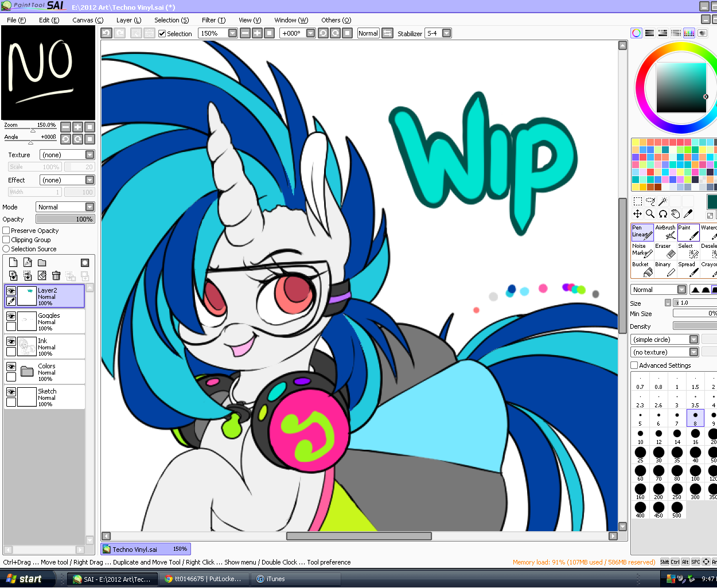The width and height of the screenshot is (717, 588).
Task: Select the Pen Linear brush tool
Action: click(642, 232)
